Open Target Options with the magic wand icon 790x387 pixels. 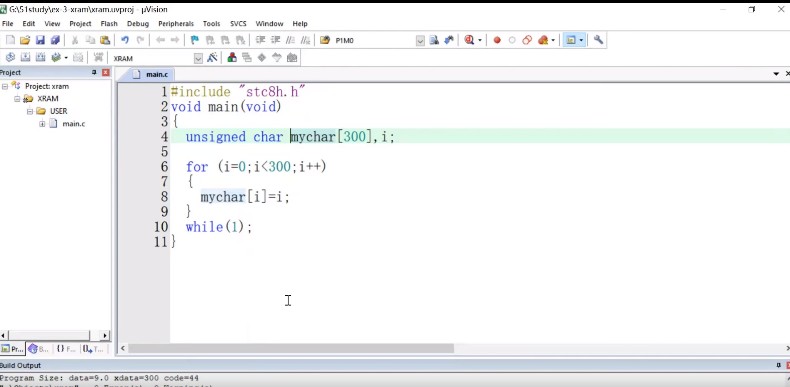pyautogui.click(x=212, y=57)
